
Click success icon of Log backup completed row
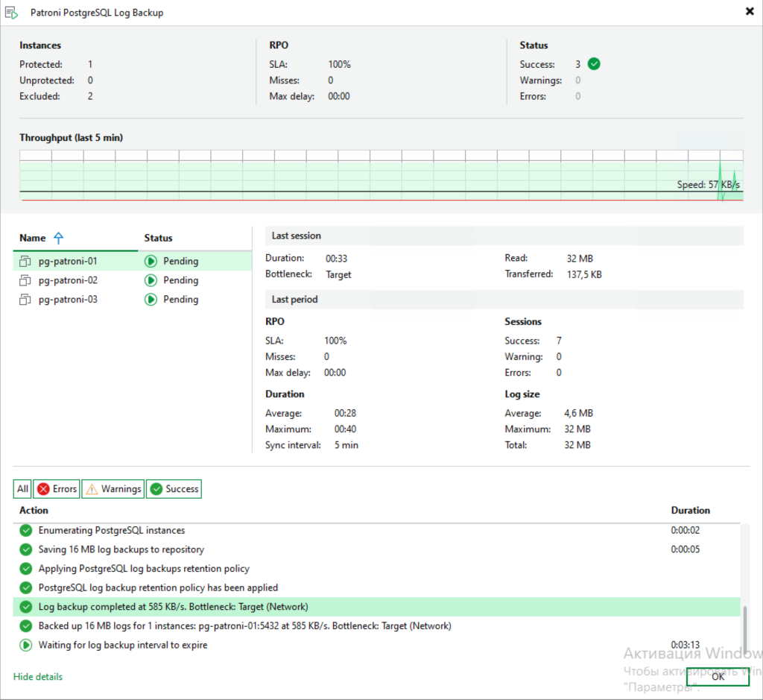point(26,607)
